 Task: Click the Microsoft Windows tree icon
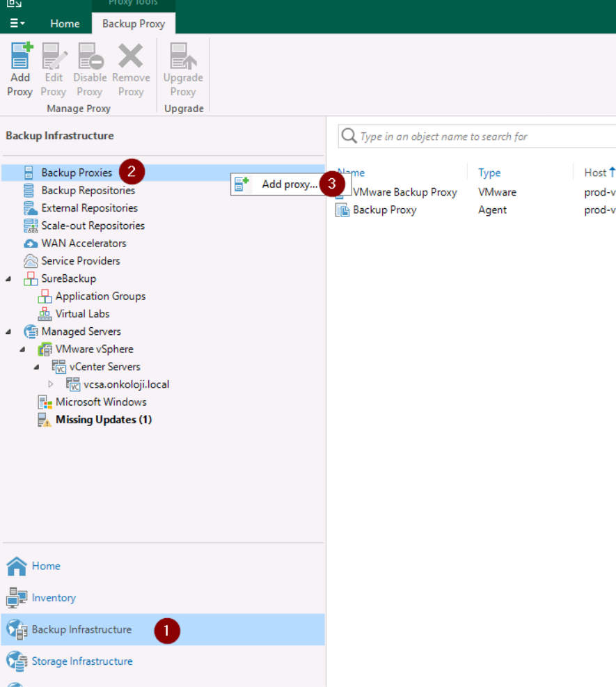click(x=45, y=402)
